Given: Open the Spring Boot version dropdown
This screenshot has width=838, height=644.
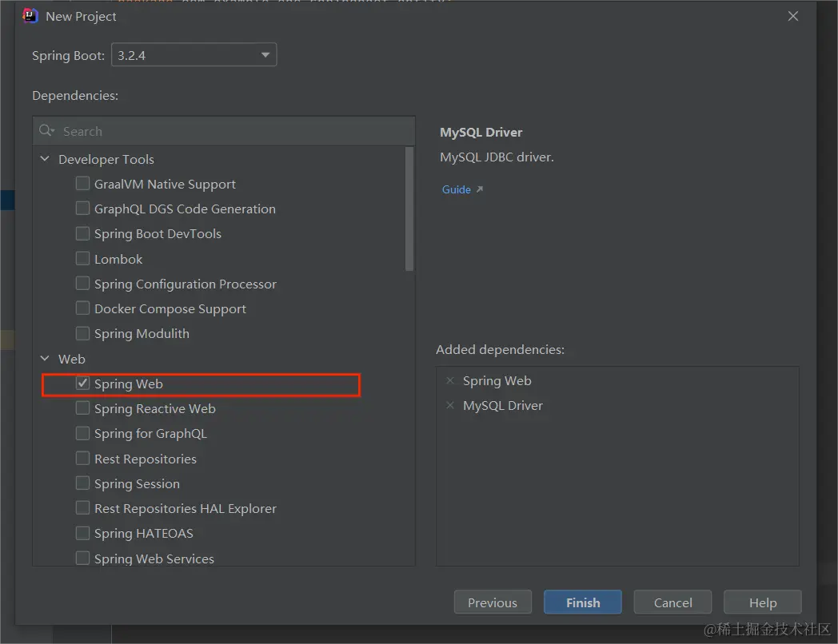Looking at the screenshot, I should [194, 55].
